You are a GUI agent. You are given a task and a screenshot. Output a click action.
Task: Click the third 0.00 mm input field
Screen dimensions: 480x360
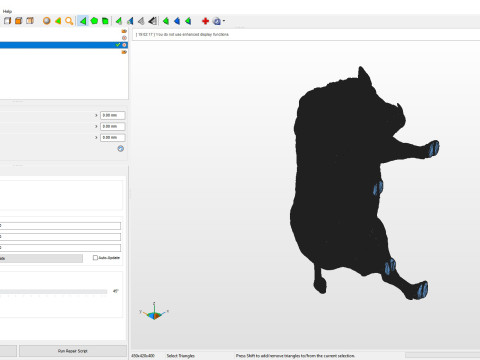pos(113,137)
